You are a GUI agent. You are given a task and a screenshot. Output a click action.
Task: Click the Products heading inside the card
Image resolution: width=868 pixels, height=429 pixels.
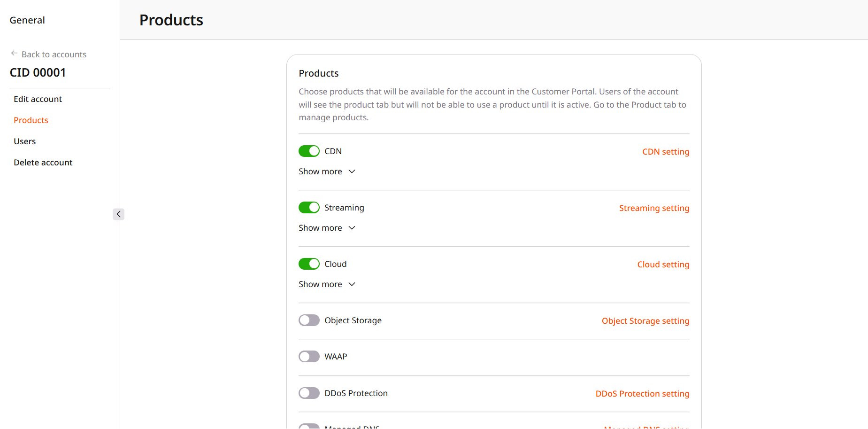coord(319,73)
